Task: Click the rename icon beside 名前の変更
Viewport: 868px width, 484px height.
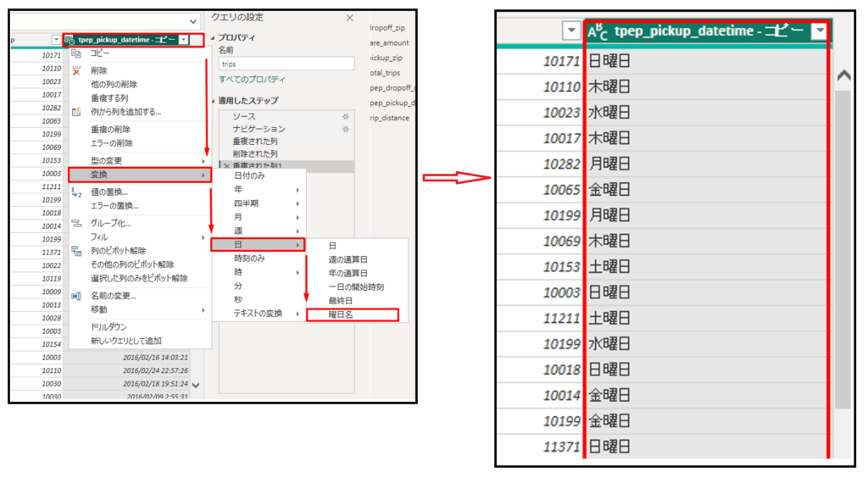Action: tap(76, 297)
